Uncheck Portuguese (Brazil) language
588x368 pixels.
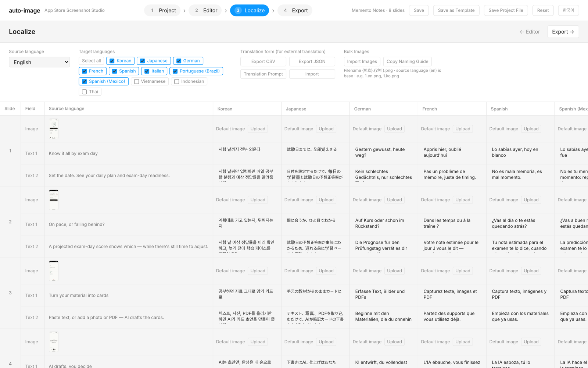point(175,71)
